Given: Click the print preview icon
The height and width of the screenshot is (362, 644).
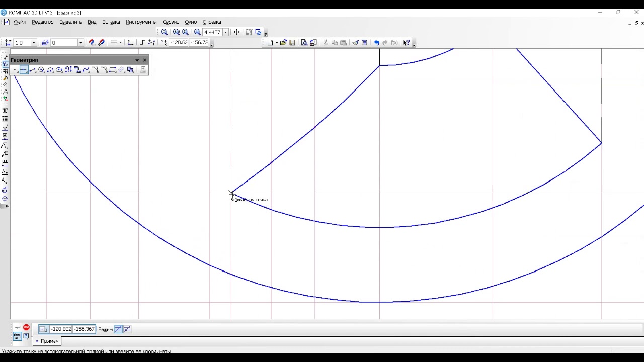Looking at the screenshot, I should click(x=304, y=43).
